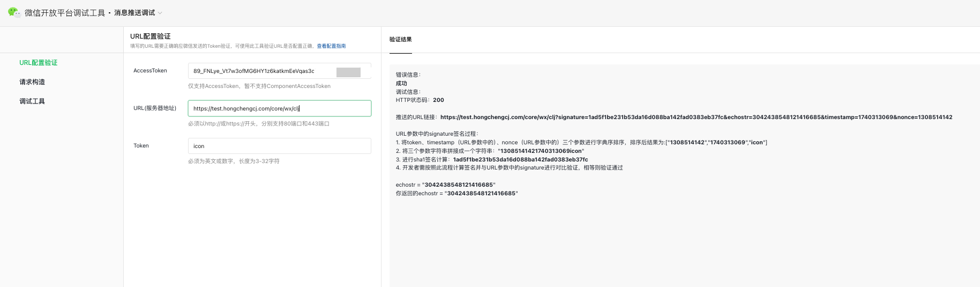Click step 2 concatenated string line
Image resolution: width=980 pixels, height=287 pixels.
pos(490,151)
